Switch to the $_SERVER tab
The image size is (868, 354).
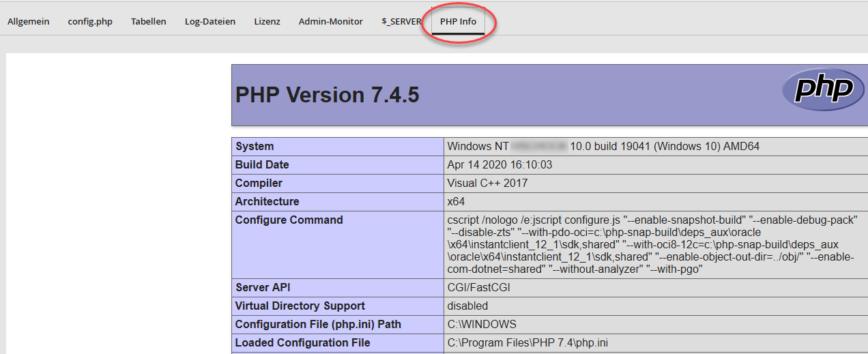click(401, 21)
